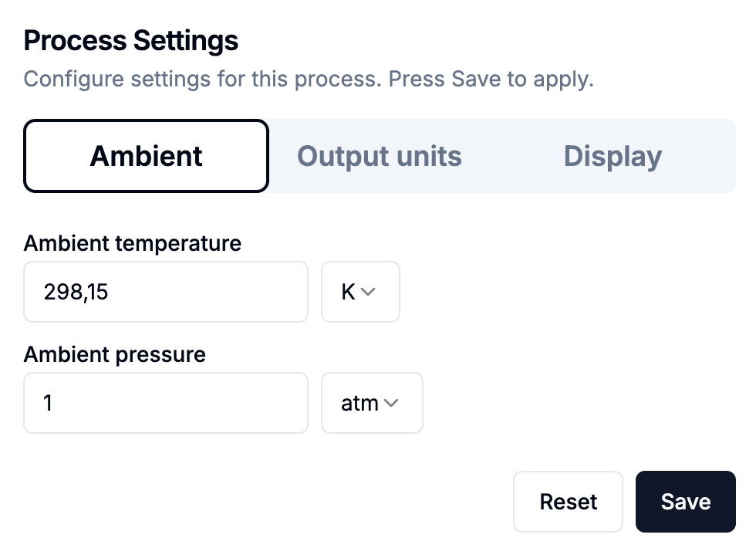756x548 pixels.
Task: Switch to the Output units tab
Action: click(380, 155)
